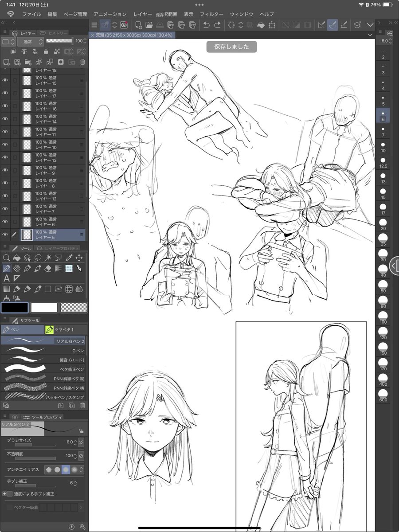Export as JPG from command bar
399x532 pixels.
171,25
